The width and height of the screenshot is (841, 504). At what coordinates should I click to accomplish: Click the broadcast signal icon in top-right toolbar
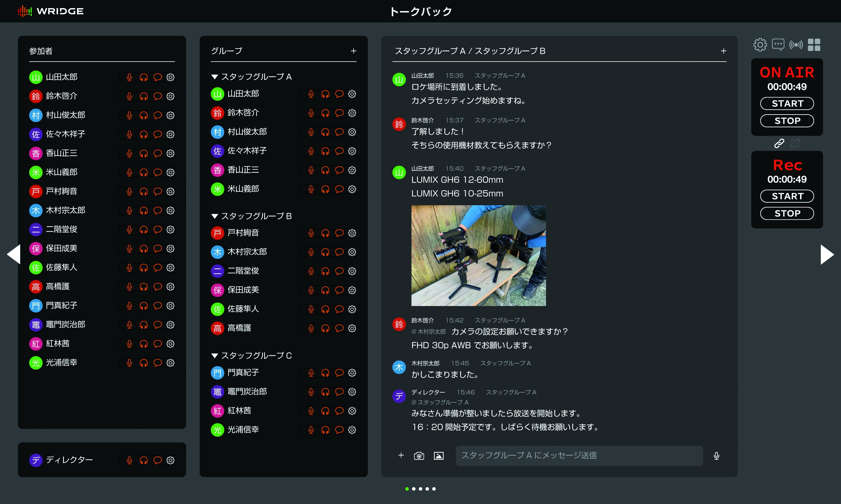[x=796, y=45]
